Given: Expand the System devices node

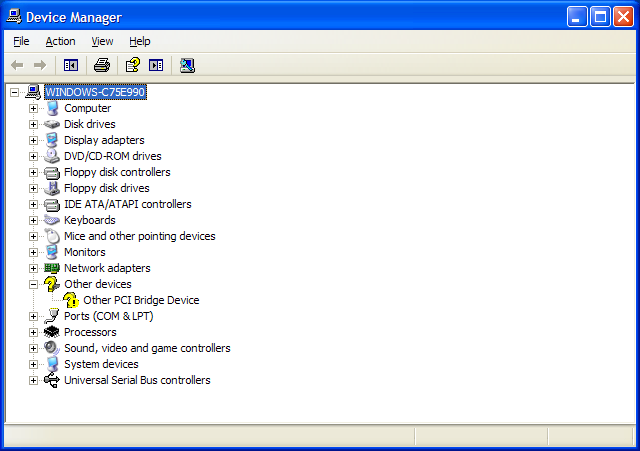Looking at the screenshot, I should [x=33, y=364].
